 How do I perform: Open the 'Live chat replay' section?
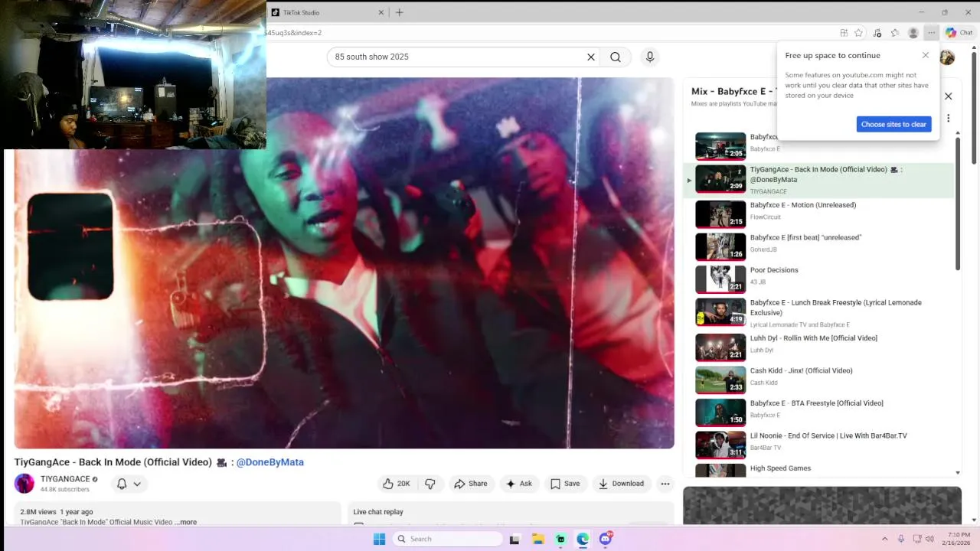(378, 512)
